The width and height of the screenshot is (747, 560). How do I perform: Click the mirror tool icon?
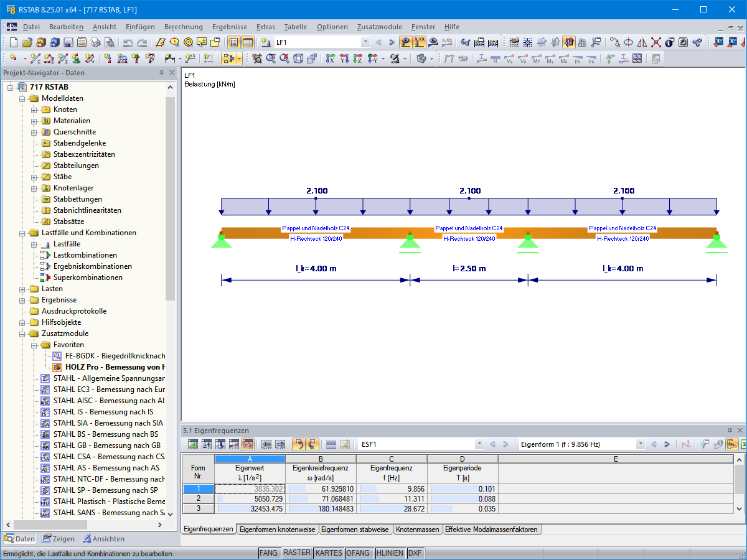point(642,42)
